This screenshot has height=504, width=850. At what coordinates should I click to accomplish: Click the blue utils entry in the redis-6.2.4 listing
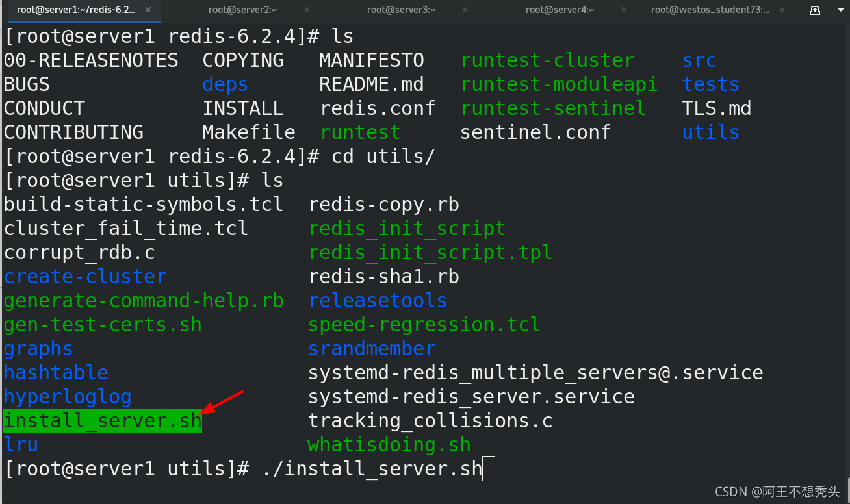711,132
